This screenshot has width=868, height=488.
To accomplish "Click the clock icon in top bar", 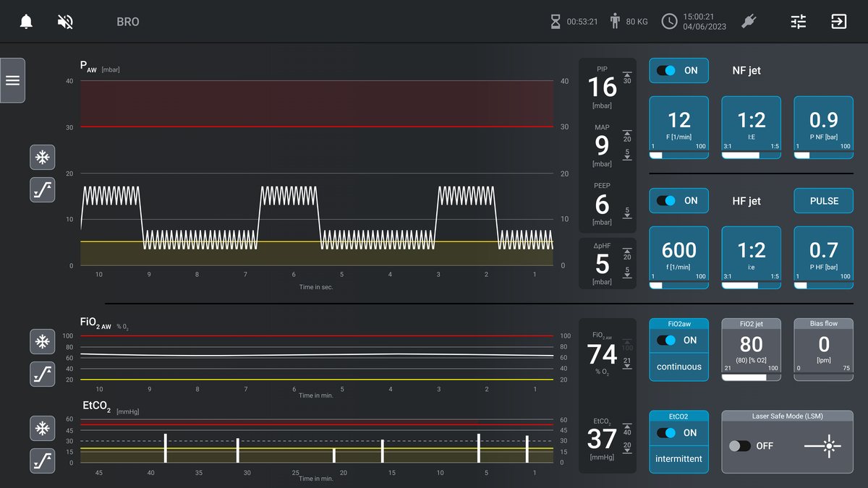I will [670, 22].
